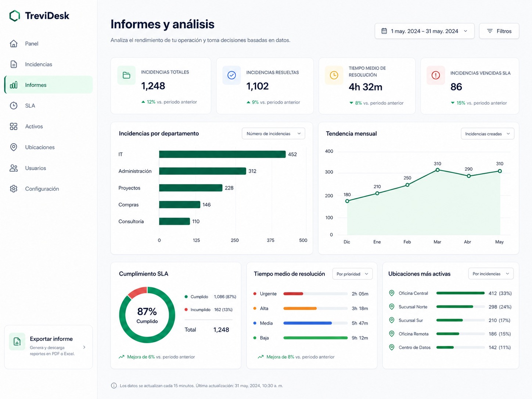Click the Exportar informe file icon
This screenshot has width=532, height=399.
pyautogui.click(x=17, y=341)
